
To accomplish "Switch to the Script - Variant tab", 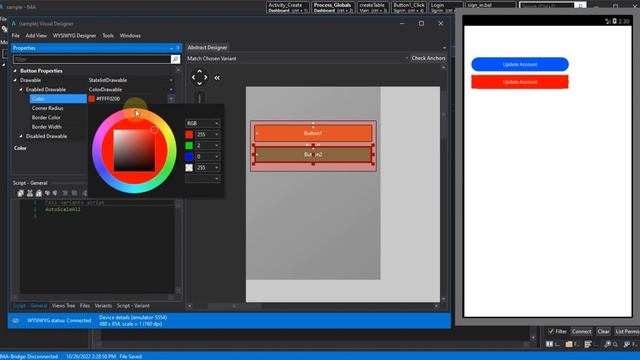I will tap(133, 306).
